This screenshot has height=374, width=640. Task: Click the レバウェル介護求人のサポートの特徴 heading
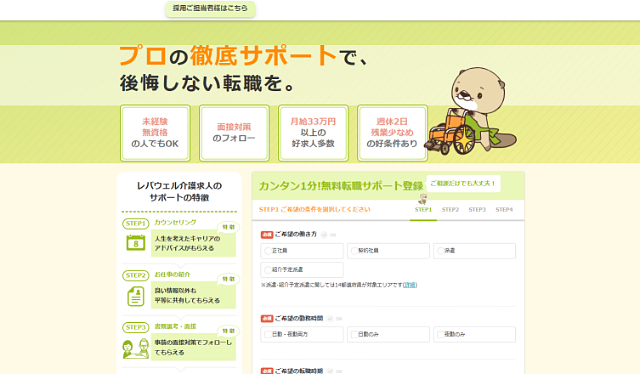[x=179, y=191]
